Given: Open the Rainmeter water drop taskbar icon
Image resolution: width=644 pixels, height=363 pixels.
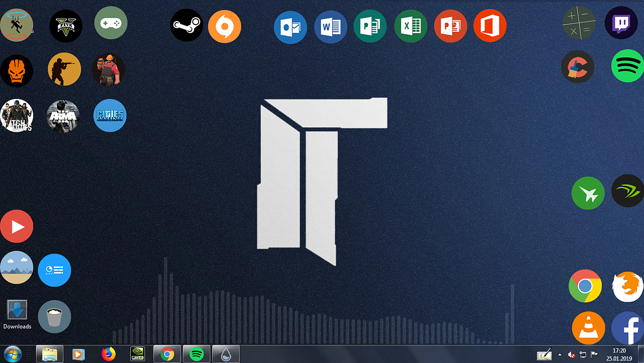Looking at the screenshot, I should coord(226,354).
